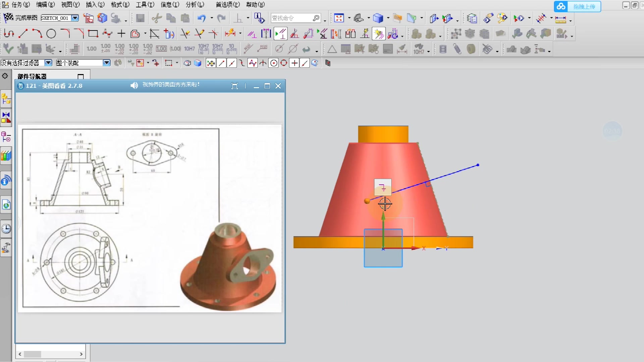644x362 pixels.
Task: Expand the selection filter dropdown
Action: click(48, 63)
